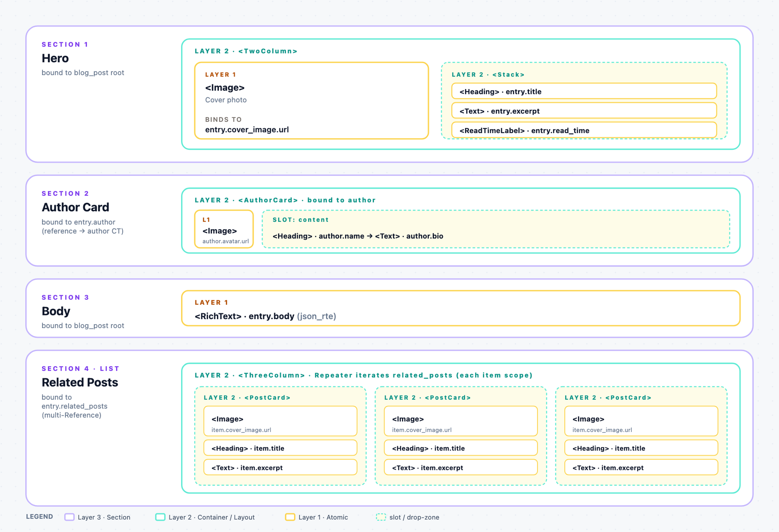The image size is (779, 532).
Task: Click Layer 3 · Section legend text
Action: (104, 517)
